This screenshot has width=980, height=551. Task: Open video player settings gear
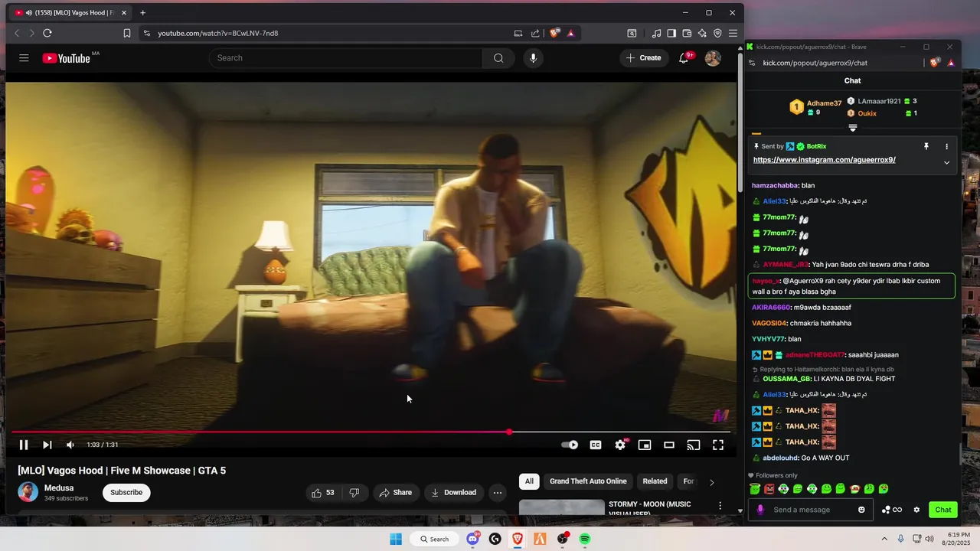(620, 445)
